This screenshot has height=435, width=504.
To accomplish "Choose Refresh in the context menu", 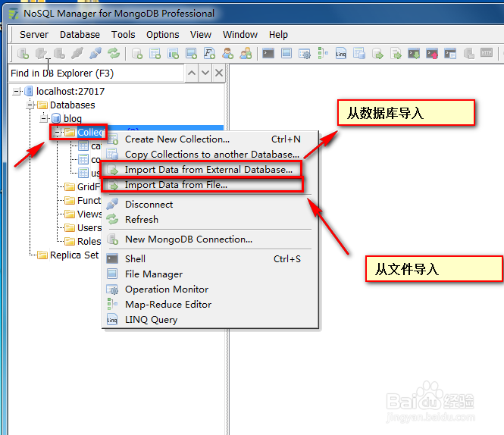I will (x=211, y=220).
